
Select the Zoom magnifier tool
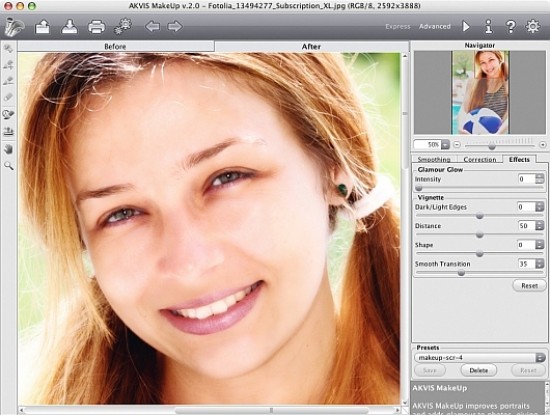click(8, 166)
